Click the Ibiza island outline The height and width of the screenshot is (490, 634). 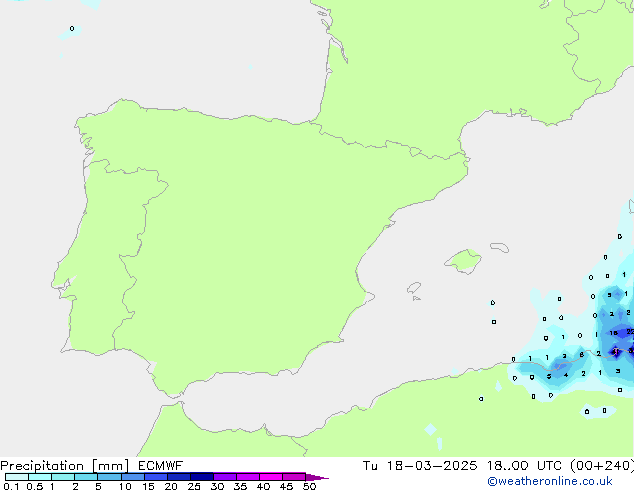coord(414,288)
